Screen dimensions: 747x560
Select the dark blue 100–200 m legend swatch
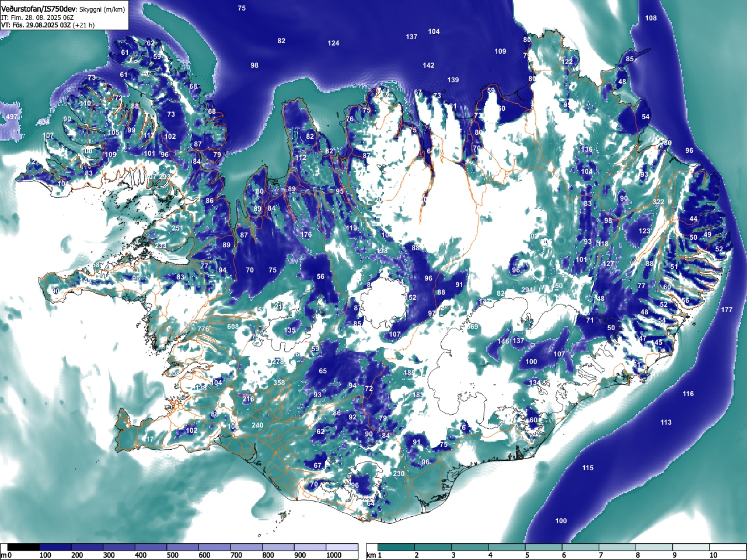[55, 548]
